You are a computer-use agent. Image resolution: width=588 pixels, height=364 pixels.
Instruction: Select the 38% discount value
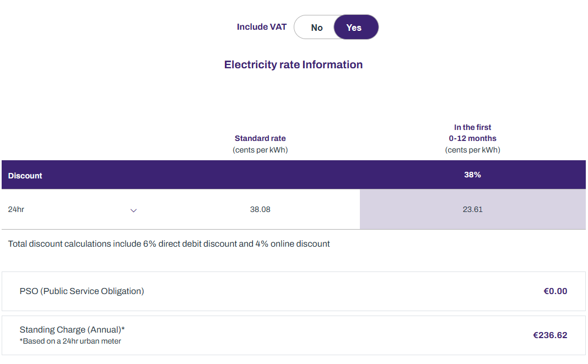pos(472,175)
